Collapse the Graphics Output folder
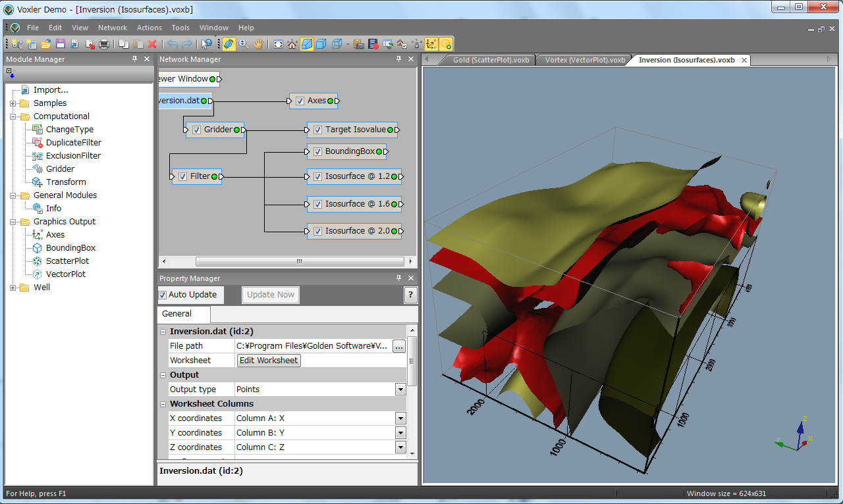 coord(13,222)
